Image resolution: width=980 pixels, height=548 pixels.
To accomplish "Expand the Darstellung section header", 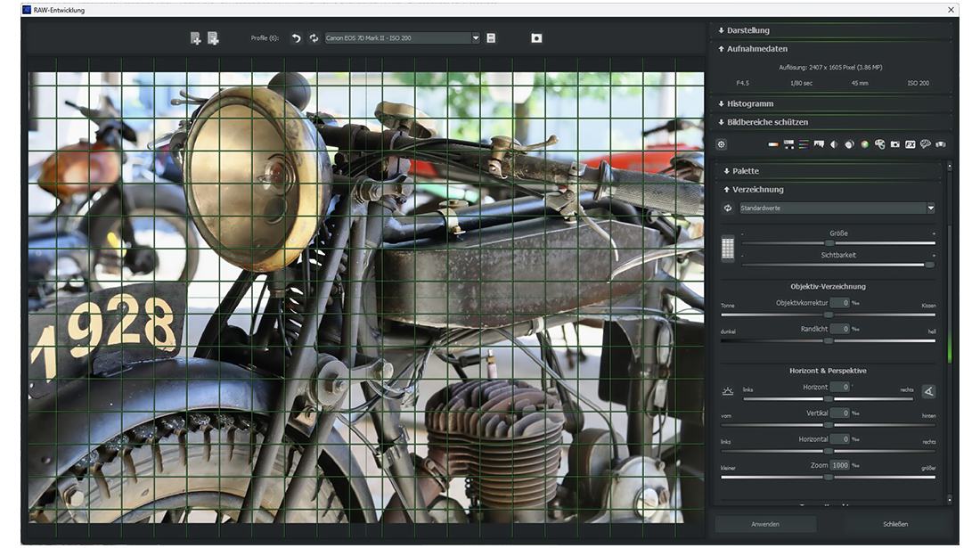I will pos(747,30).
